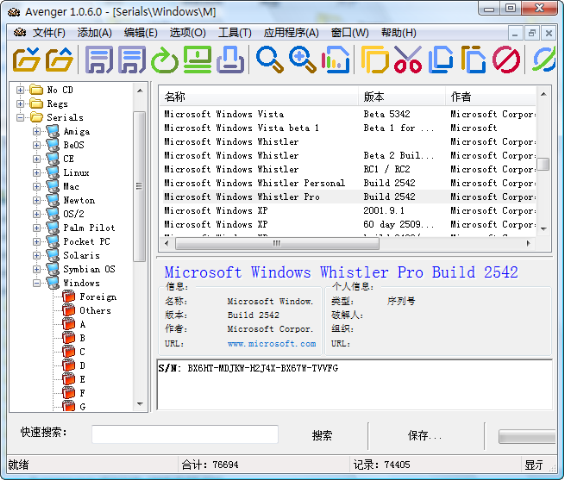Click the Linux computer icon in tree

click(53, 173)
